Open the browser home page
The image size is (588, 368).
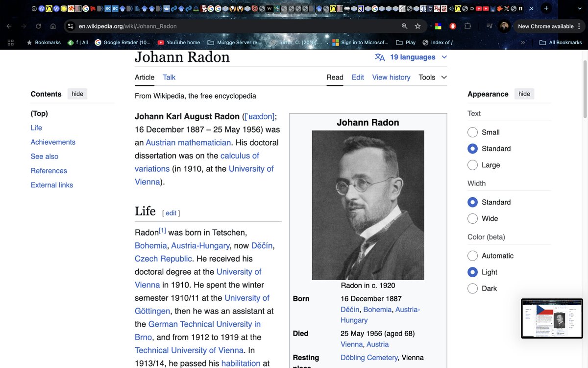point(53,26)
